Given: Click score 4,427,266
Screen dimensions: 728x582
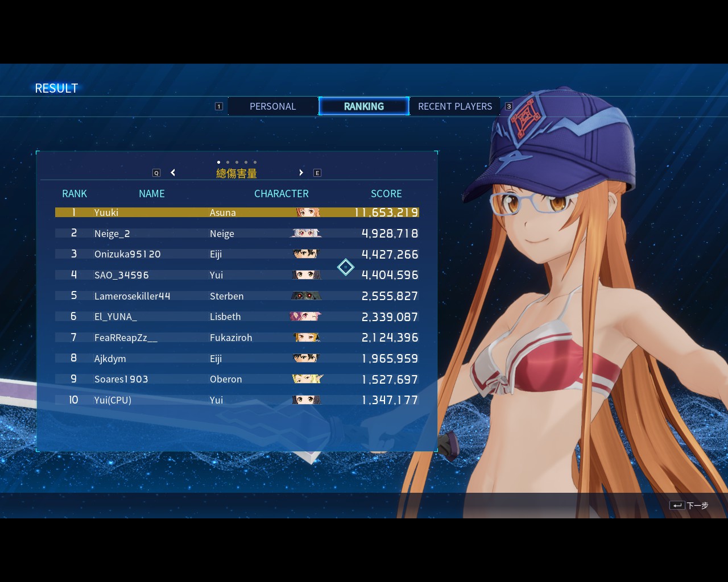Looking at the screenshot, I should (390, 255).
